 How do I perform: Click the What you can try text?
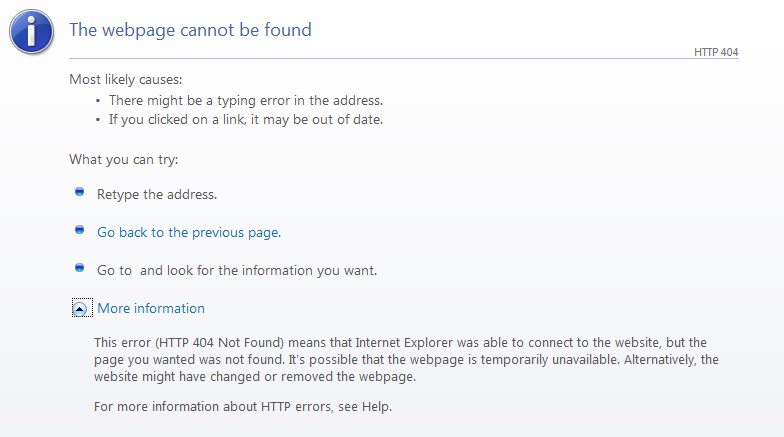coord(123,159)
